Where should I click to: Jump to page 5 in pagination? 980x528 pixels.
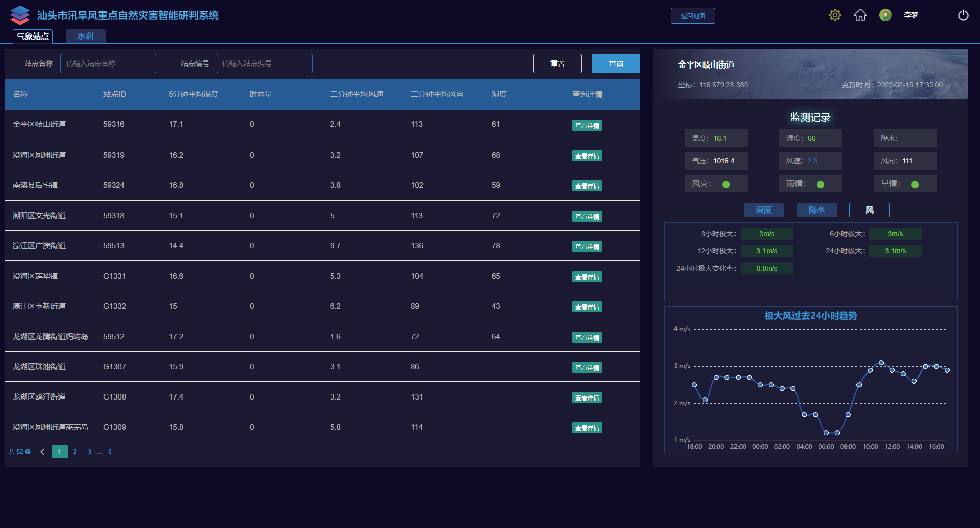pos(110,452)
